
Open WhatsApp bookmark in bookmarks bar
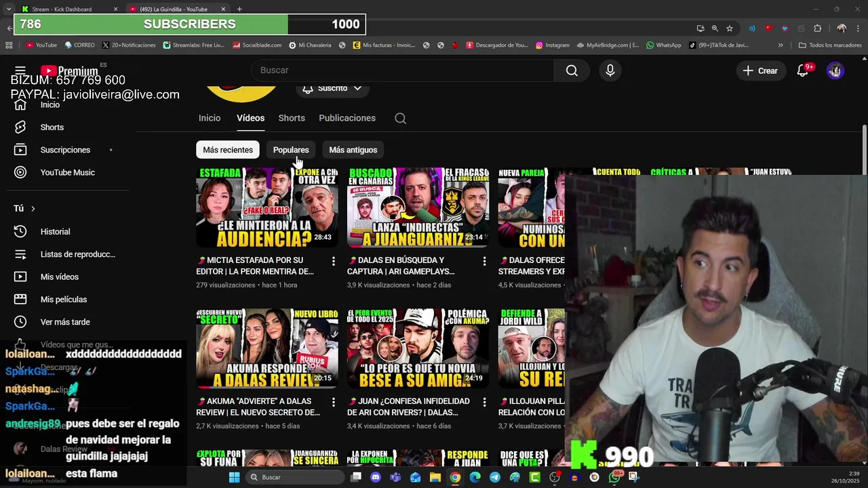tap(664, 45)
